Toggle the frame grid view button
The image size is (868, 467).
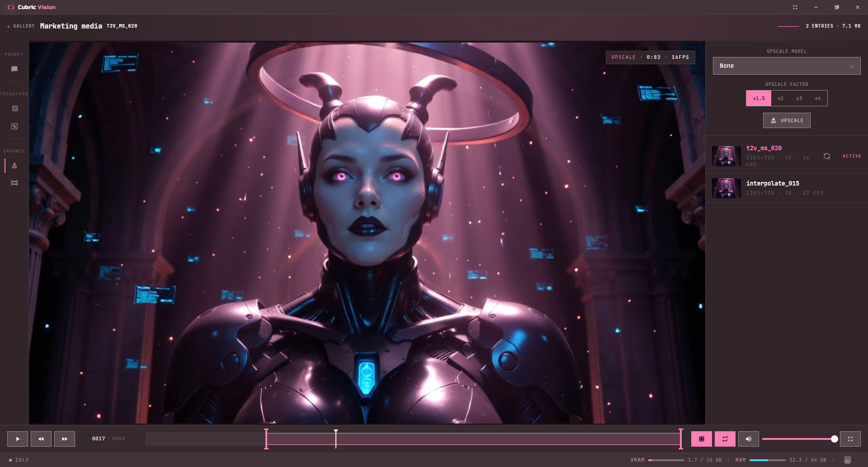click(702, 439)
